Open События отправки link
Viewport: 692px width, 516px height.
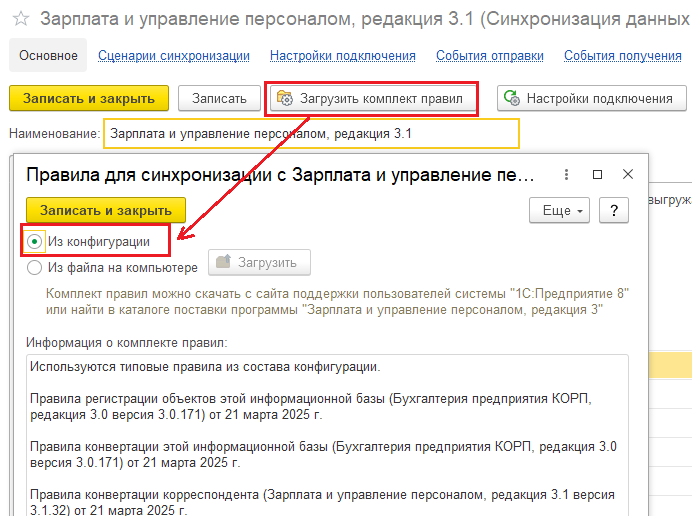489,56
